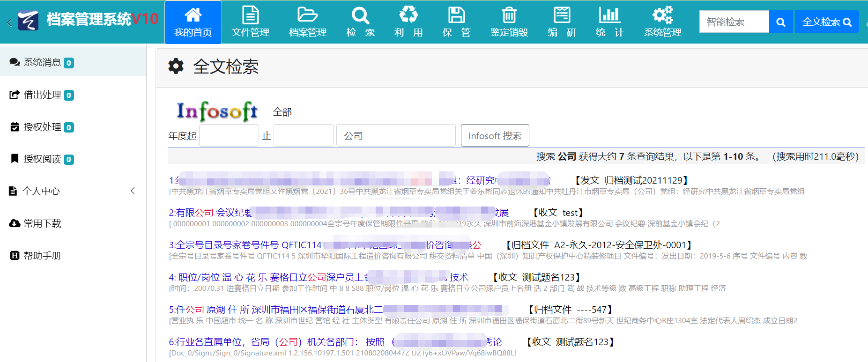Click the 全文检索 button in header
Screen dimensions: 868x362
[x=827, y=22]
